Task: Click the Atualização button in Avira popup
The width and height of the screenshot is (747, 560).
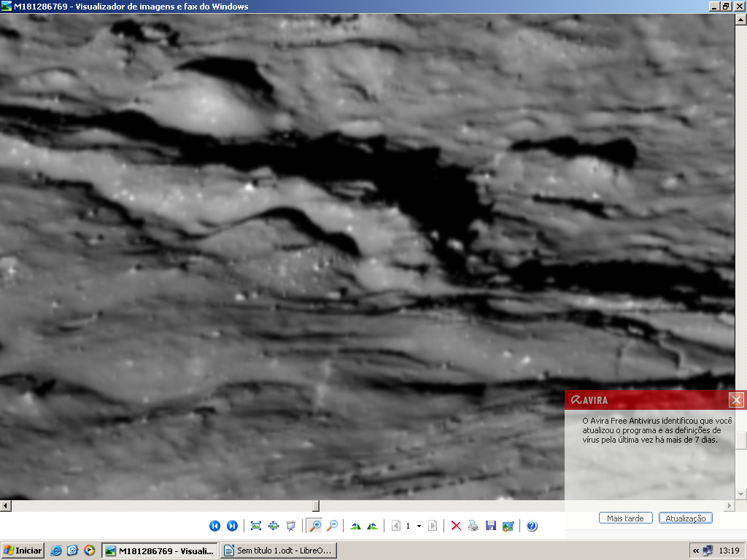Action: (686, 518)
